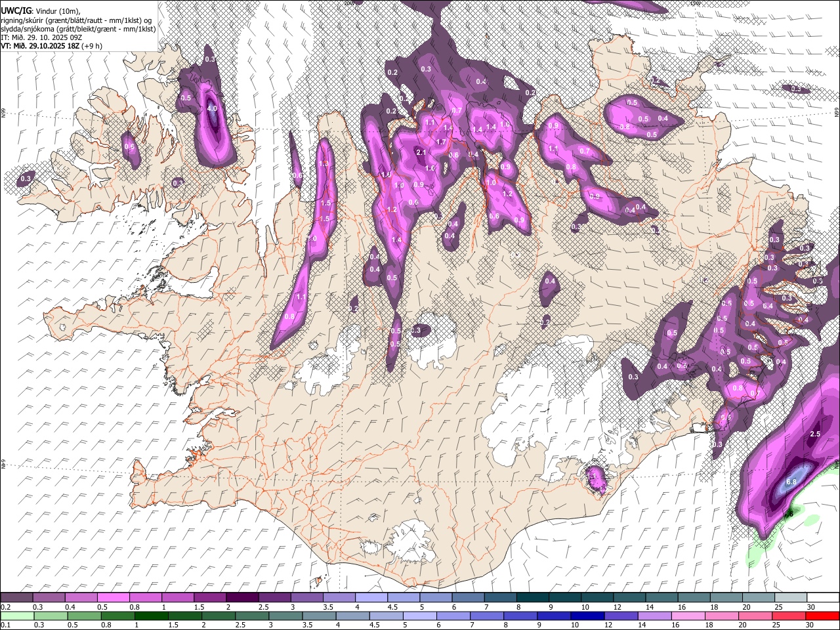Viewport: 840px width, 630px height.
Task: Select top-row legend swatch starting at 10
Action: 597,597
